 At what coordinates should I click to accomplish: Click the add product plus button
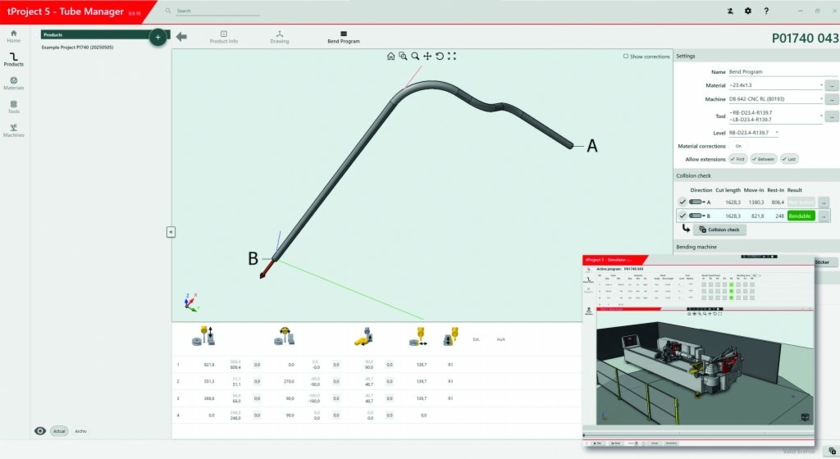click(158, 37)
